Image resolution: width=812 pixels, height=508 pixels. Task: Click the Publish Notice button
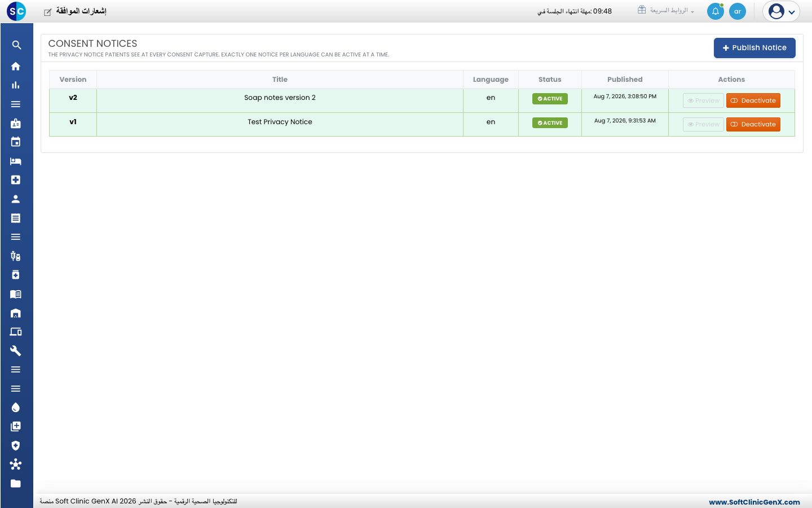[754, 48]
